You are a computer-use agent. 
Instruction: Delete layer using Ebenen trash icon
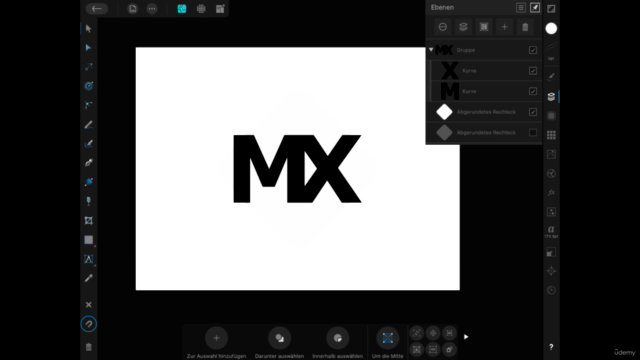525,27
